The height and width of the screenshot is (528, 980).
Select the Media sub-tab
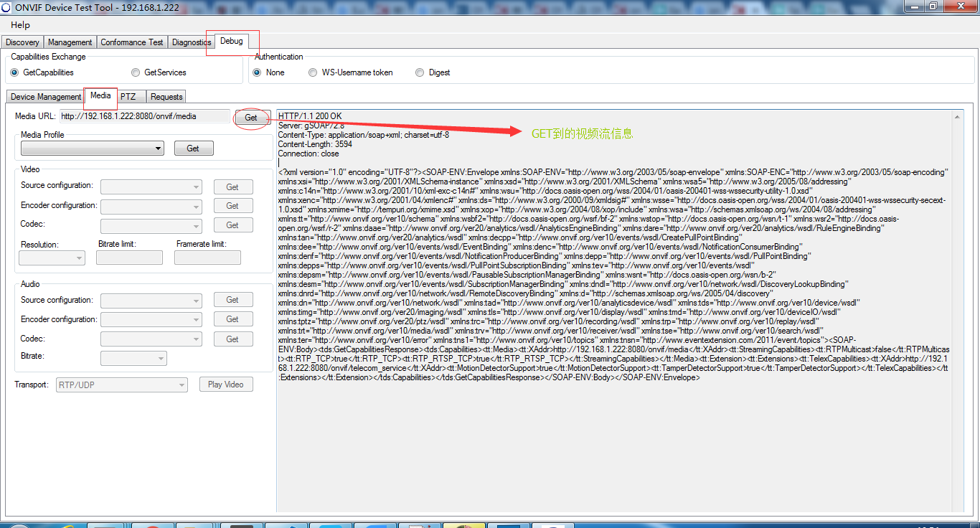click(100, 95)
